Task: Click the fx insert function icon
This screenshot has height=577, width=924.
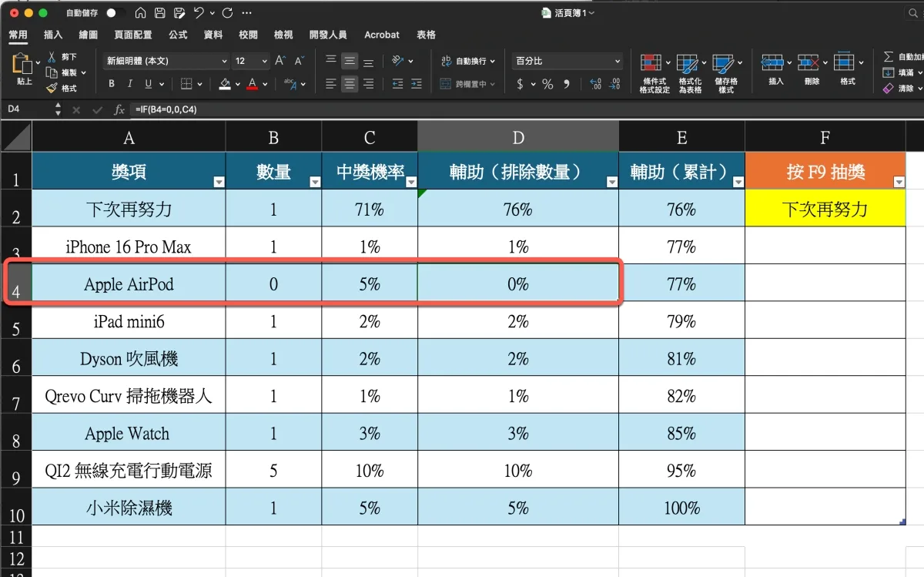Action: coord(119,110)
